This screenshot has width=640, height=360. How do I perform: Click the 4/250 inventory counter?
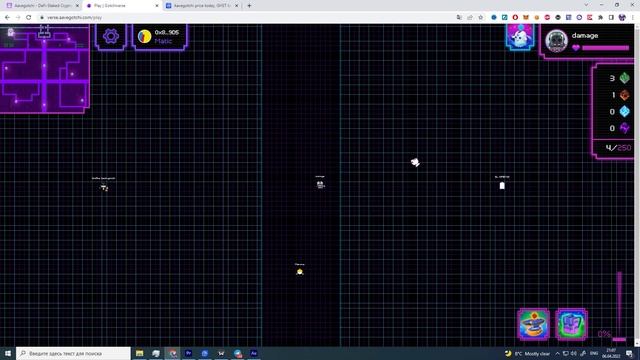coord(618,148)
